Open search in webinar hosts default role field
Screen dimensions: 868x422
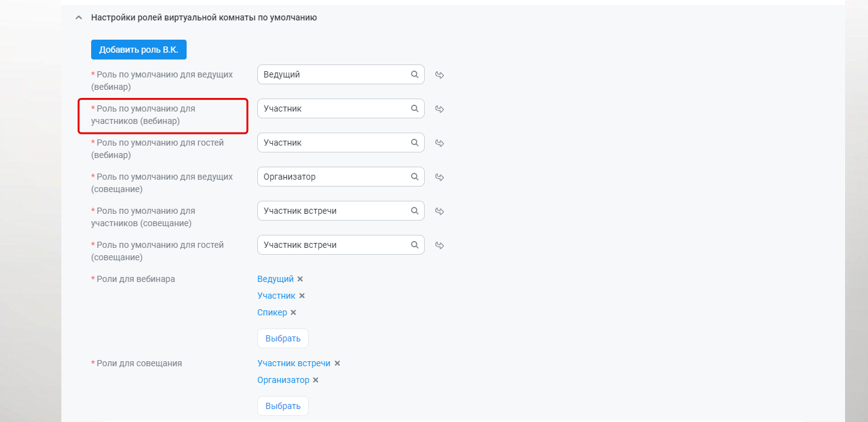click(x=415, y=74)
